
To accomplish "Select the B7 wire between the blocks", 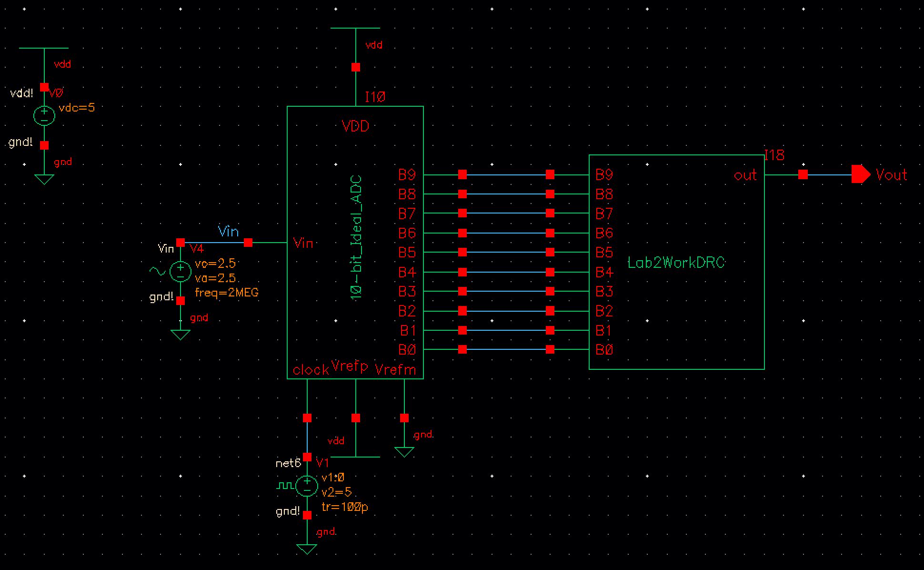I will pyautogui.click(x=506, y=214).
